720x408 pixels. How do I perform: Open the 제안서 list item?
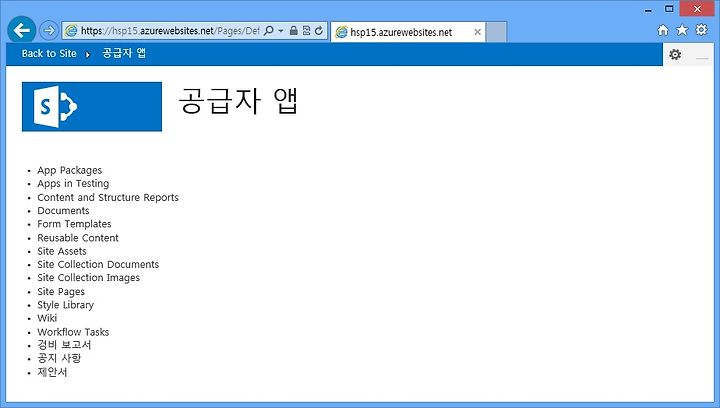click(52, 372)
